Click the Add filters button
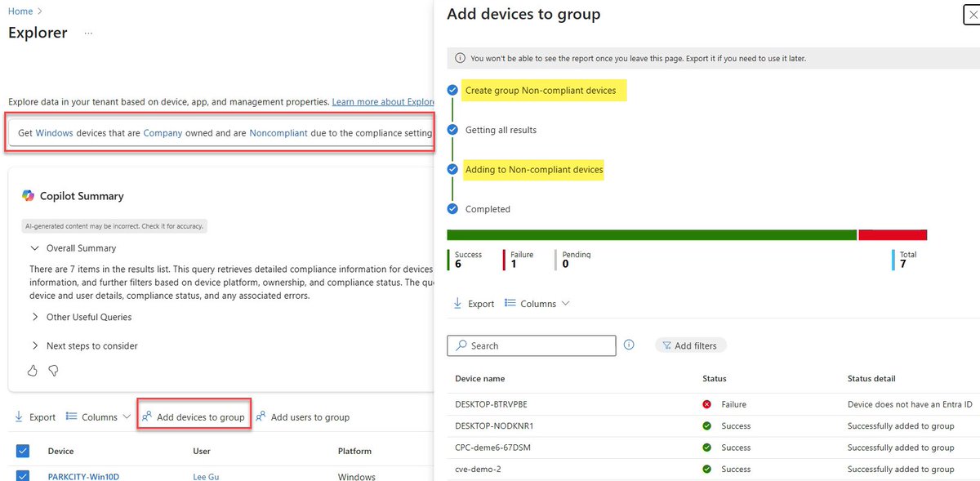The width and height of the screenshot is (980, 481). click(690, 345)
